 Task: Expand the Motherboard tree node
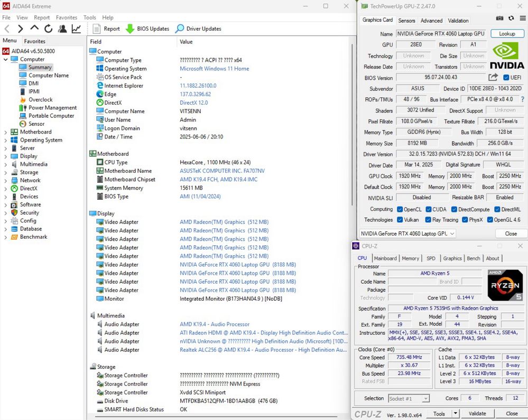5,132
